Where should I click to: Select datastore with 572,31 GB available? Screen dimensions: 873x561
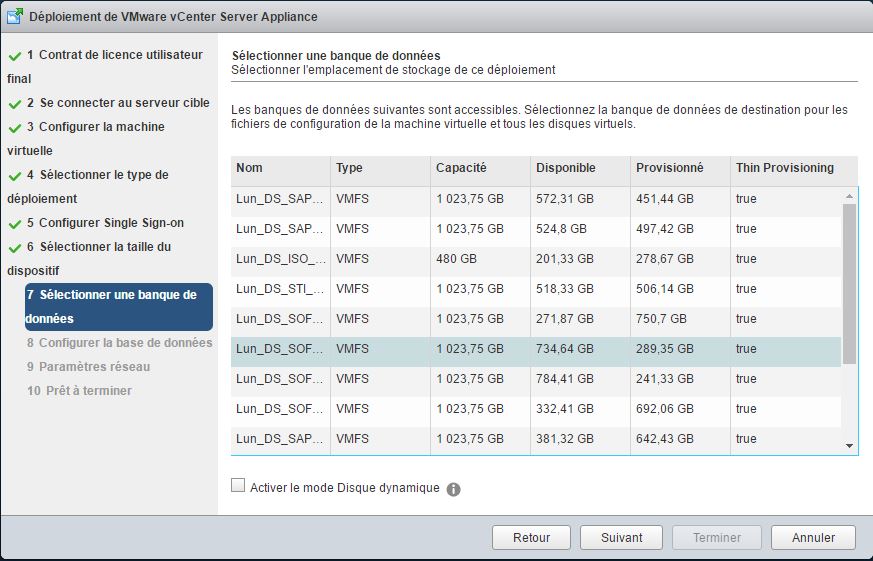pyautogui.click(x=536, y=199)
